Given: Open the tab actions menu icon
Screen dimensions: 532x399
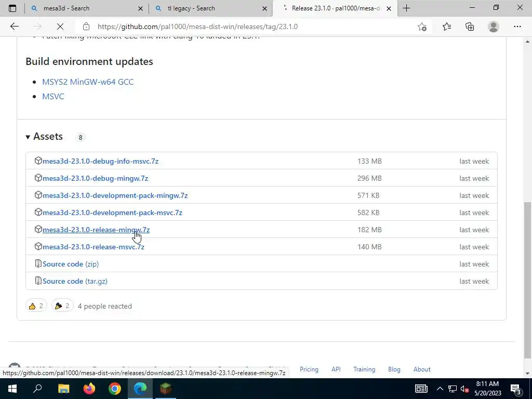Looking at the screenshot, I should tap(12, 8).
